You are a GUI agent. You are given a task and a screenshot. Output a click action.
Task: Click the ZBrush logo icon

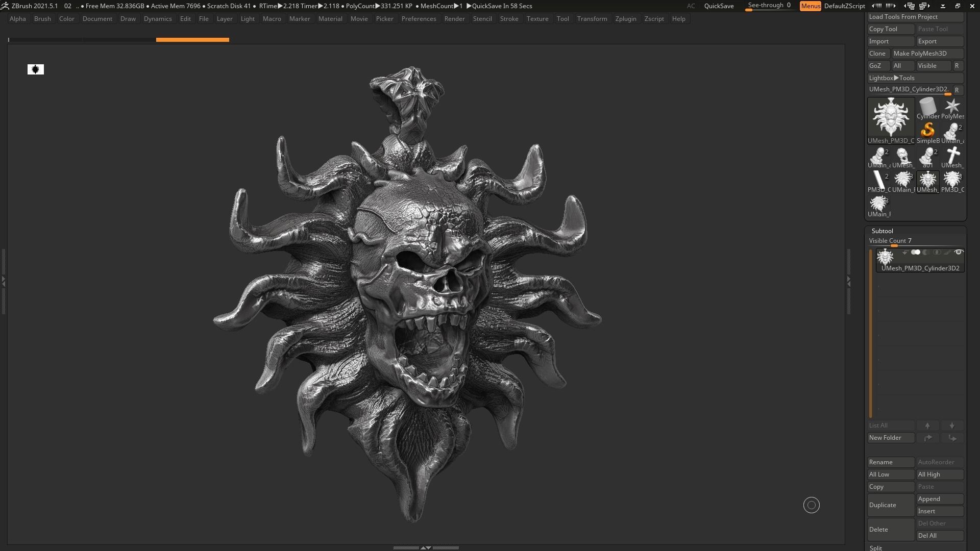tap(5, 6)
